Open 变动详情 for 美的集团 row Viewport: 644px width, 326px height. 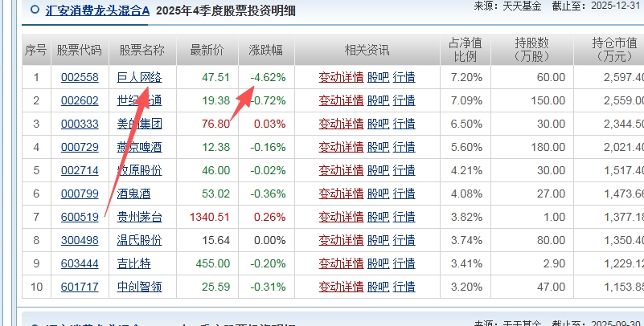pyautogui.click(x=342, y=124)
